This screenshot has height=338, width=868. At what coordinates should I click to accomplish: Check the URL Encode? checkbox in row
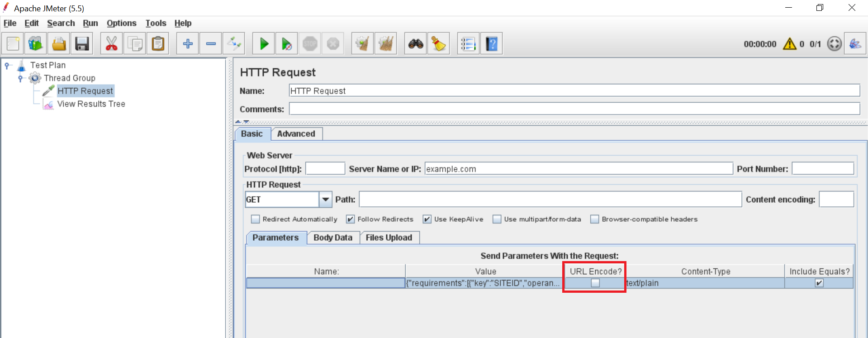click(x=595, y=283)
